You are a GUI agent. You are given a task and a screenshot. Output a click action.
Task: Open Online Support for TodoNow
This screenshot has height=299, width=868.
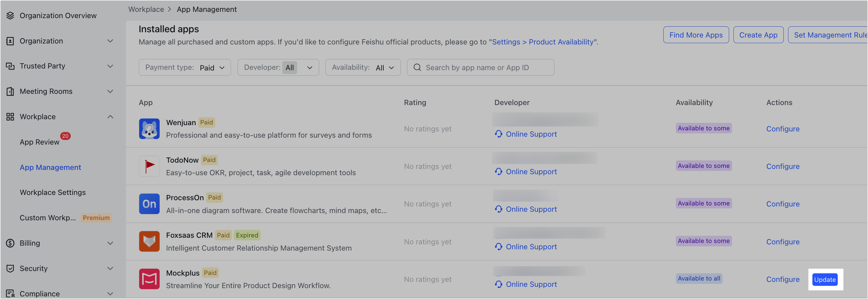click(x=531, y=172)
